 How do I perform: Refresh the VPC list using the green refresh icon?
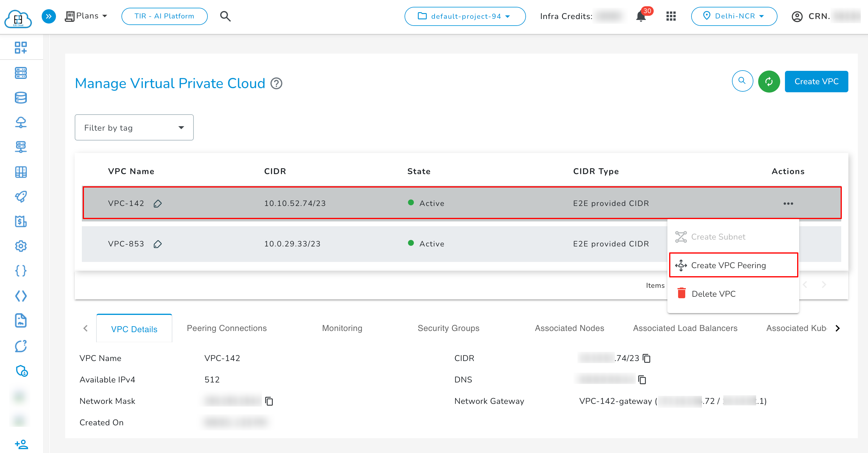click(x=769, y=81)
